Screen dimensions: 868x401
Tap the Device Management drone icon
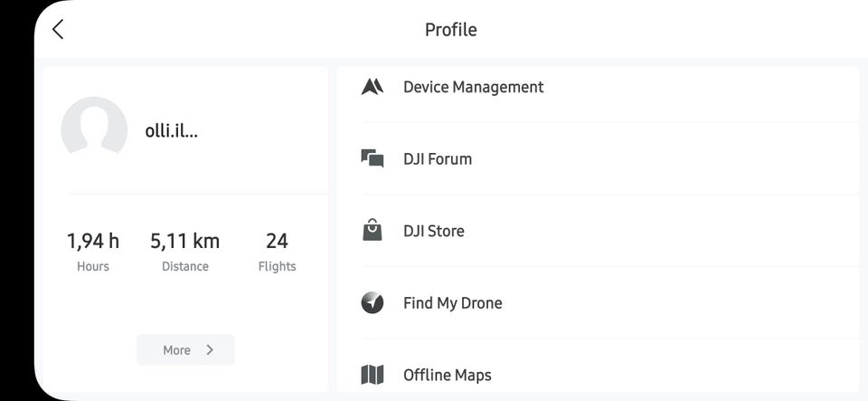[x=372, y=87]
